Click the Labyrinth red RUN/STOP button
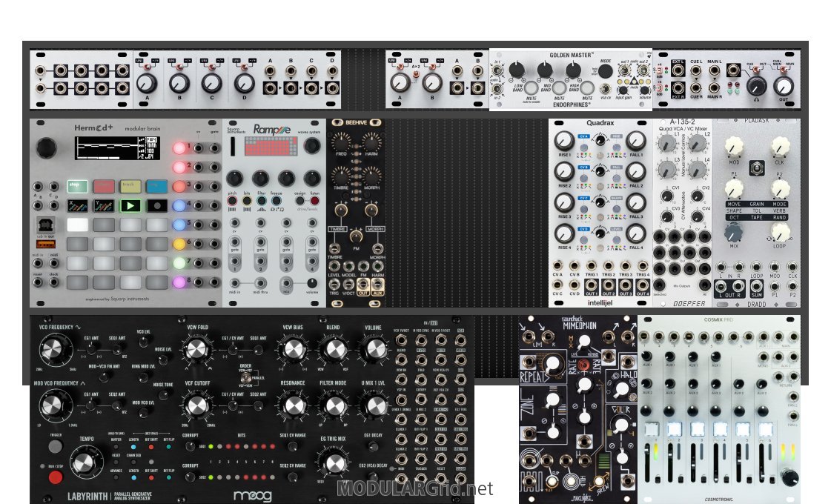Viewport: 831px width, 504px height. pos(56,477)
